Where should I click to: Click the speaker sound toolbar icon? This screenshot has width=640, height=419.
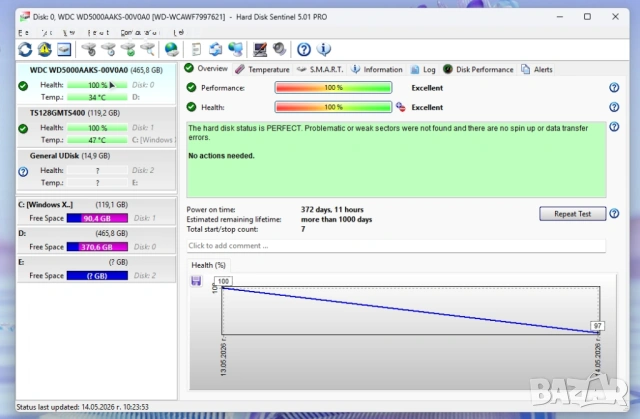click(280, 49)
